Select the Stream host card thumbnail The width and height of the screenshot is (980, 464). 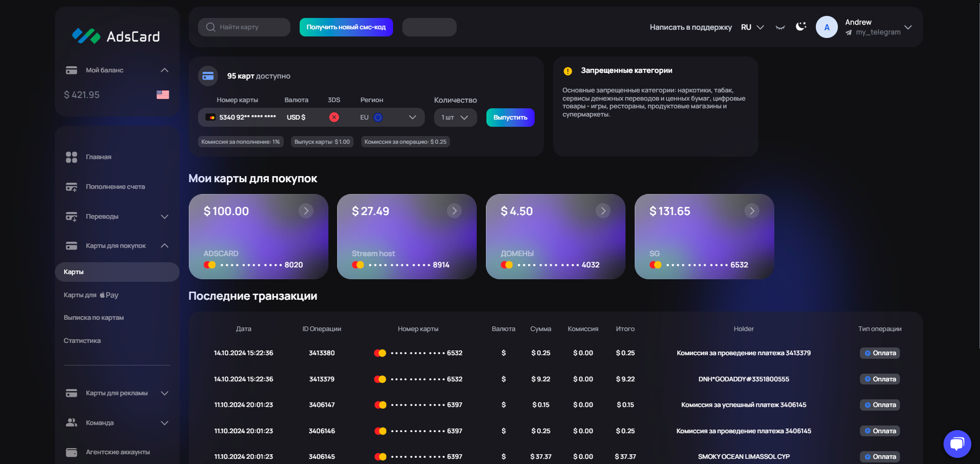click(406, 237)
